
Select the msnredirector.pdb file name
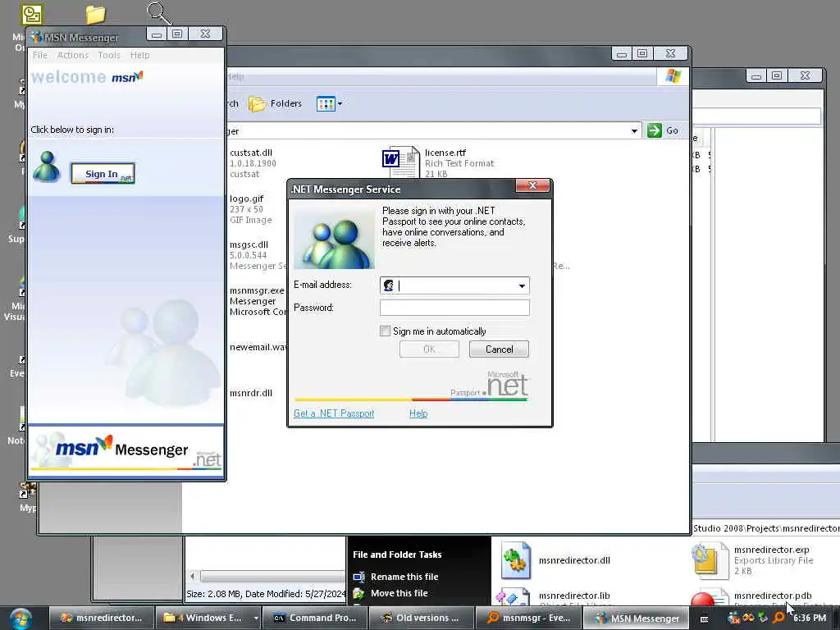(x=773, y=596)
